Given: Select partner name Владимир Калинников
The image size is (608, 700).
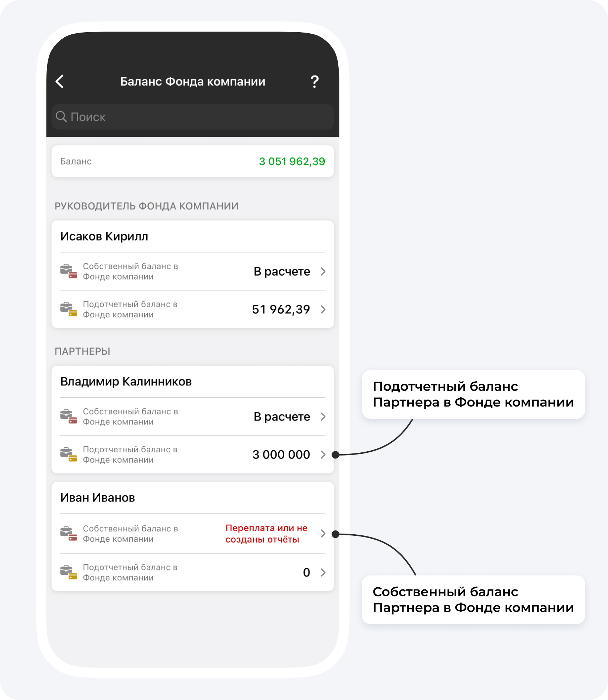Looking at the screenshot, I should 126,381.
